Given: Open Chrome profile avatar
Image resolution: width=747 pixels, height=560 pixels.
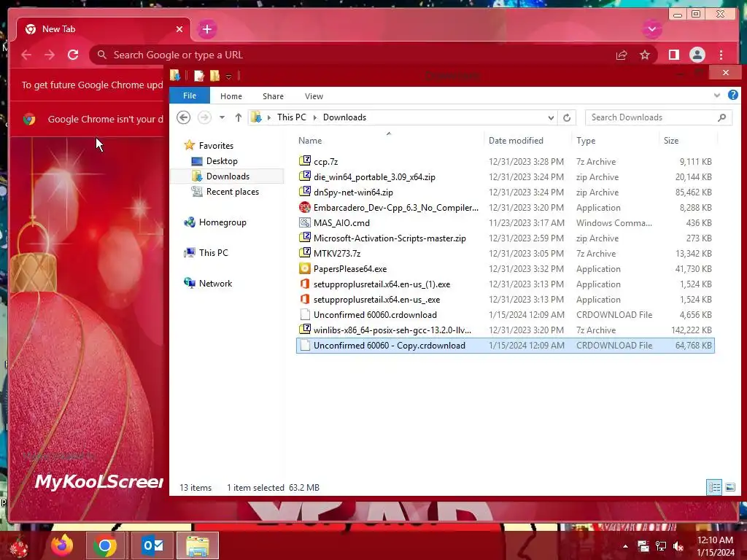Looking at the screenshot, I should 697,55.
